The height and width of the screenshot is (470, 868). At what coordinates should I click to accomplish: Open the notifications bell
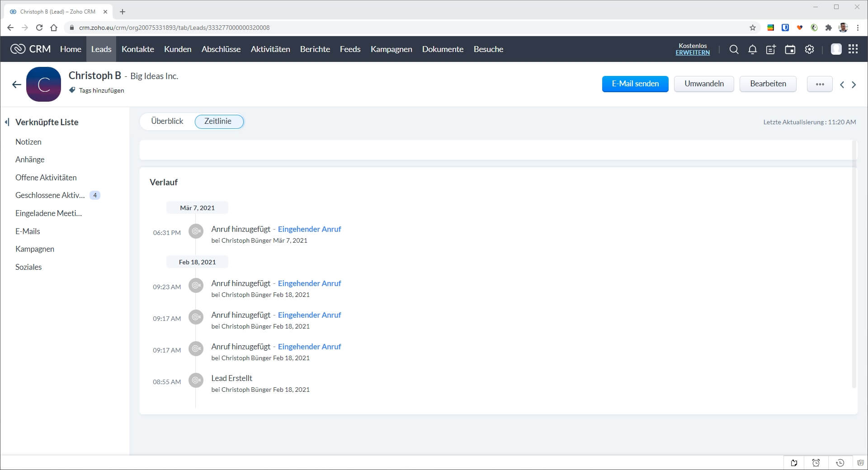point(752,49)
